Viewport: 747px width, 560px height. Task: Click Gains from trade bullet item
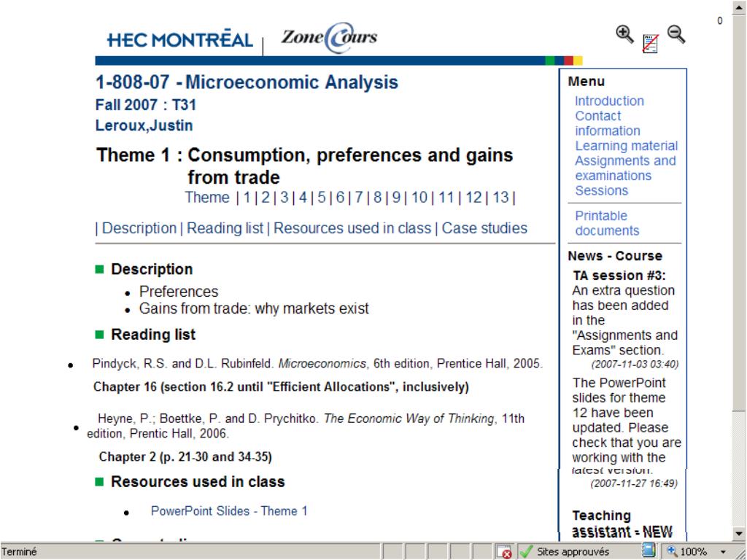(254, 308)
